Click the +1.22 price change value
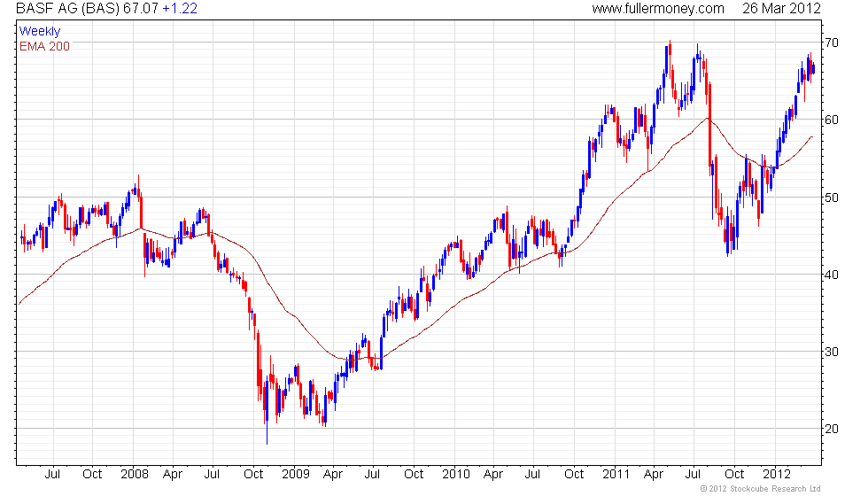 pyautogui.click(x=180, y=8)
